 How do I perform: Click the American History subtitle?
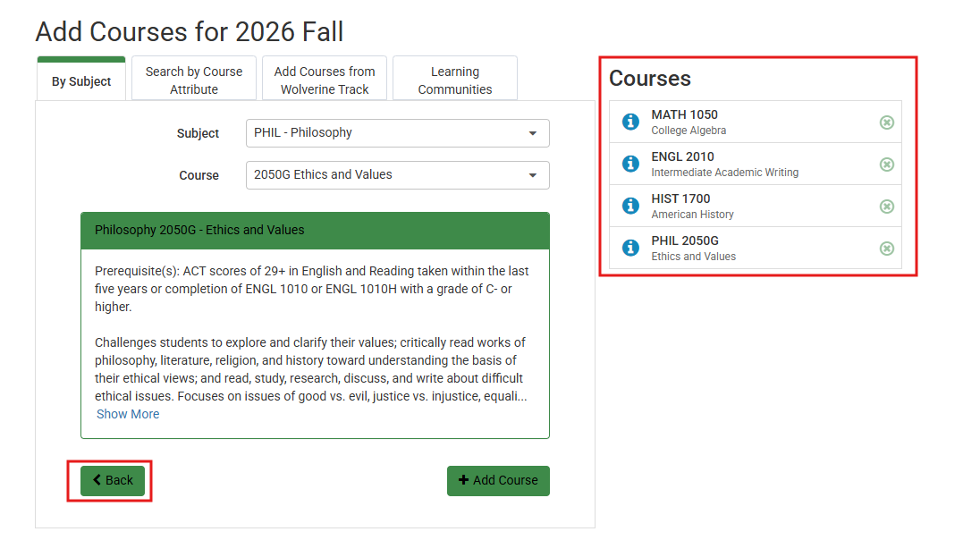click(692, 214)
